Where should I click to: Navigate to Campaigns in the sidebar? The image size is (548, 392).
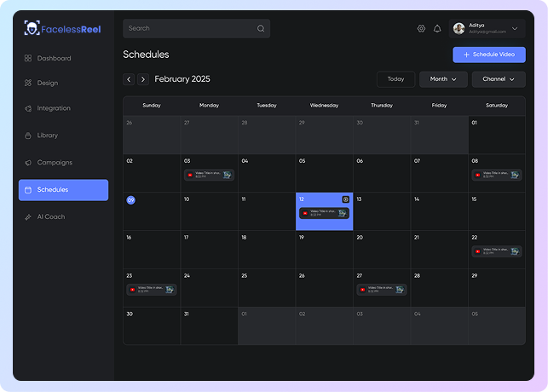coord(55,163)
